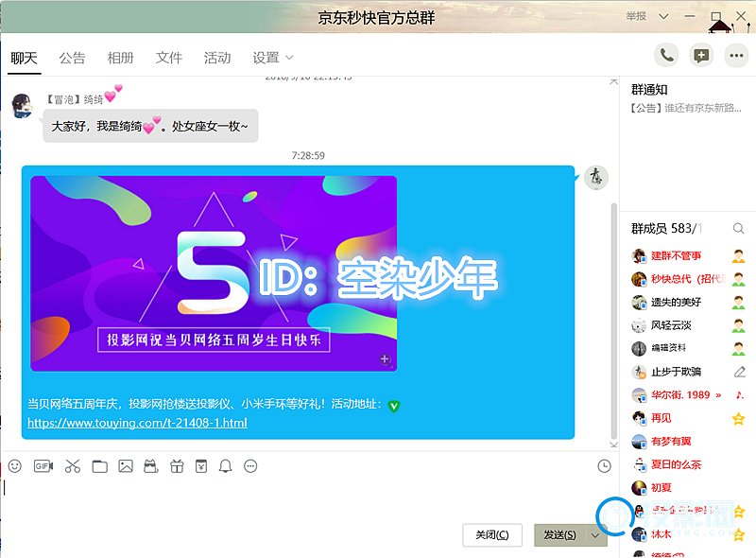Viewport: 756px width, 558px height.
Task: Click the 发送(S) button
Action: coord(560,535)
